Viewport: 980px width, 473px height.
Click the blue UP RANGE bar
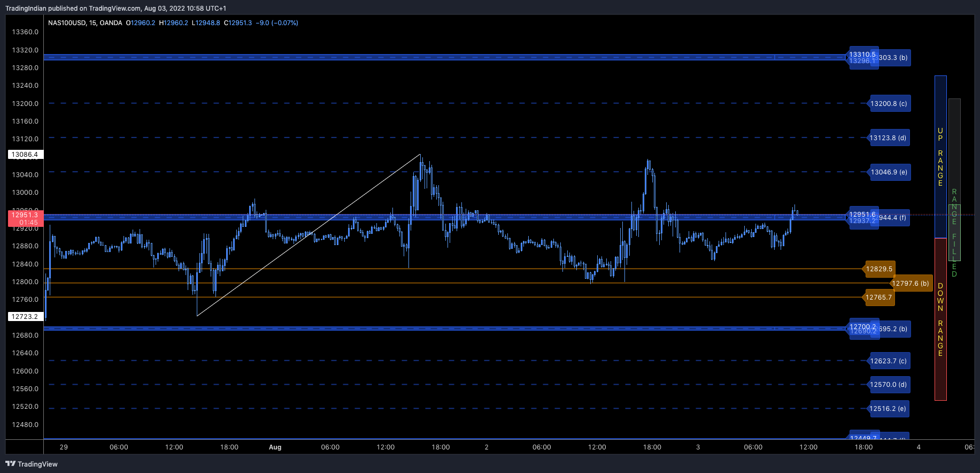(x=940, y=157)
